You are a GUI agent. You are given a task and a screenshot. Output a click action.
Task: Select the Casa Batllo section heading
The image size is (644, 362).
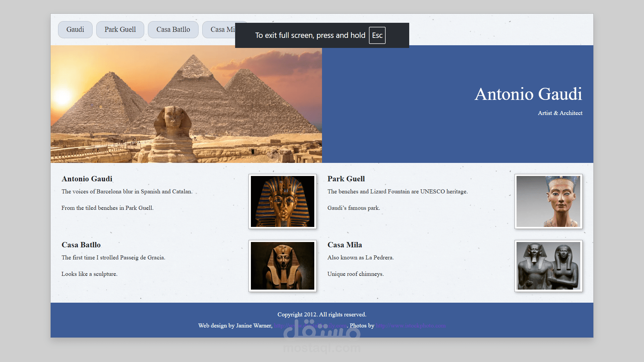pyautogui.click(x=80, y=245)
